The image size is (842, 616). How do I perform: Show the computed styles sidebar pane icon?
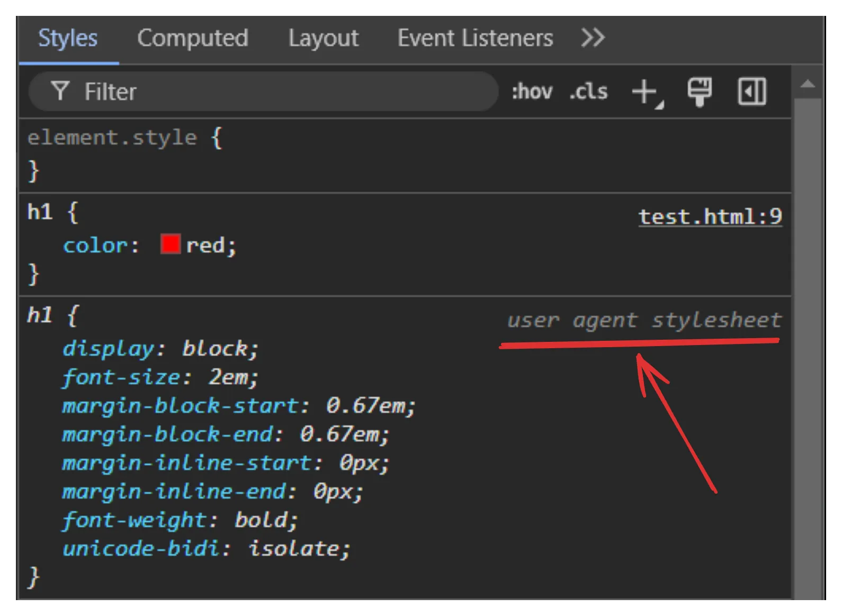point(752,92)
